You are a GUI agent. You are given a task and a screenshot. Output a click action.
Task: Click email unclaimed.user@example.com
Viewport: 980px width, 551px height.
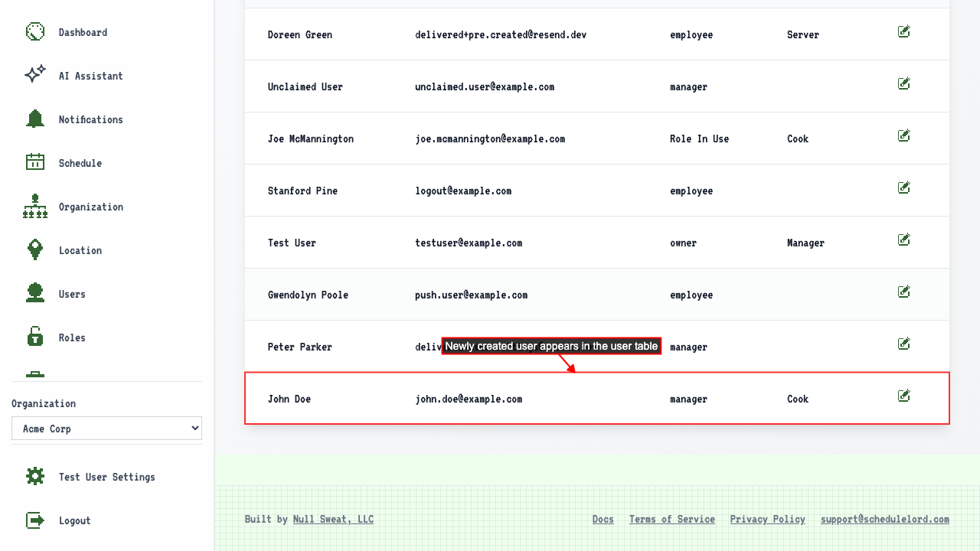(x=485, y=86)
